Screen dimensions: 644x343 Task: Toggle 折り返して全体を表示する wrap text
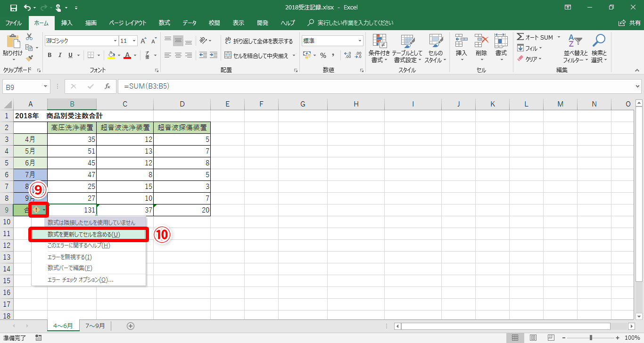coord(259,41)
